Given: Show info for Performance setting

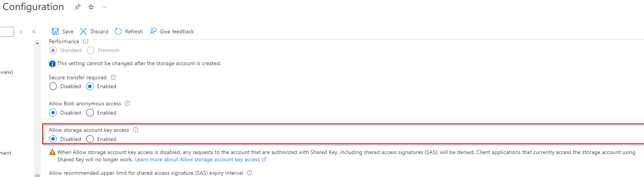Looking at the screenshot, I should point(86,41).
